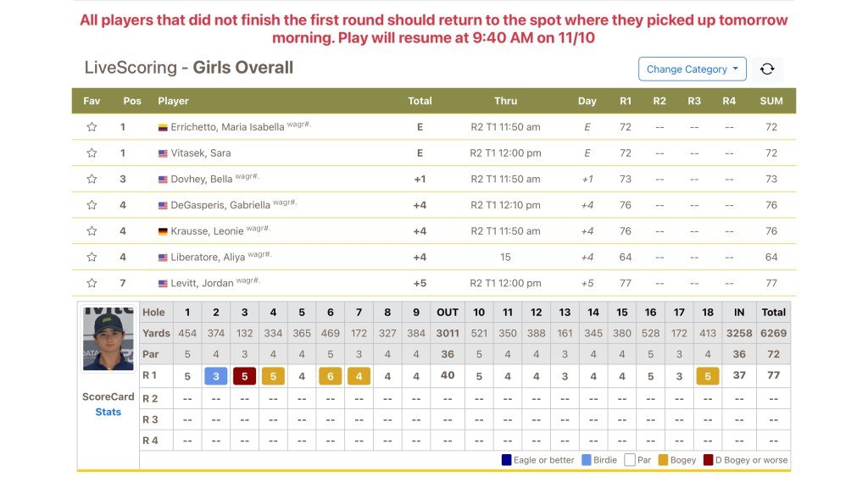Image resolution: width=868 pixels, height=477 pixels.
Task: Click the player photo thumbnail
Action: click(x=108, y=339)
